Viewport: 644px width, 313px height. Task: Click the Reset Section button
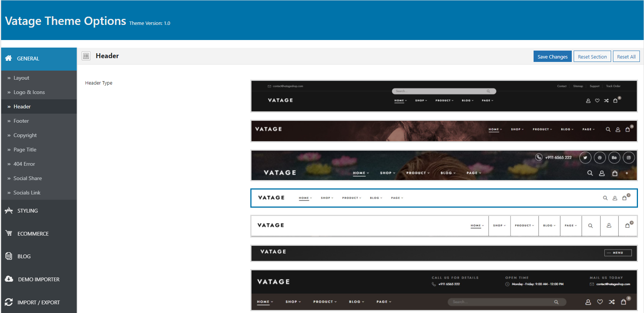(x=592, y=57)
